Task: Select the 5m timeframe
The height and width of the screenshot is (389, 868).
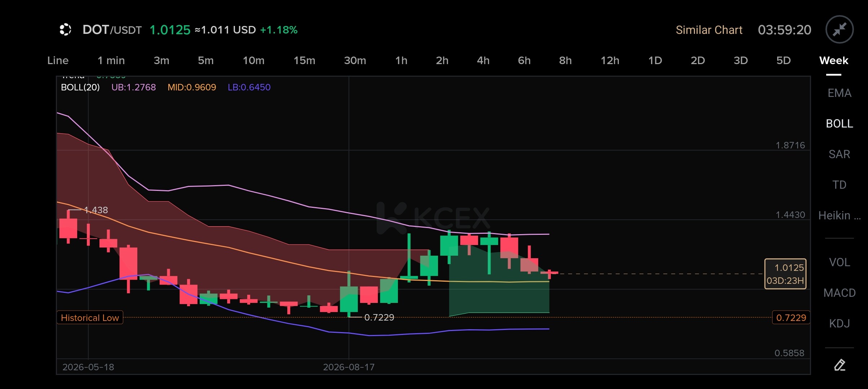Action: (x=205, y=60)
